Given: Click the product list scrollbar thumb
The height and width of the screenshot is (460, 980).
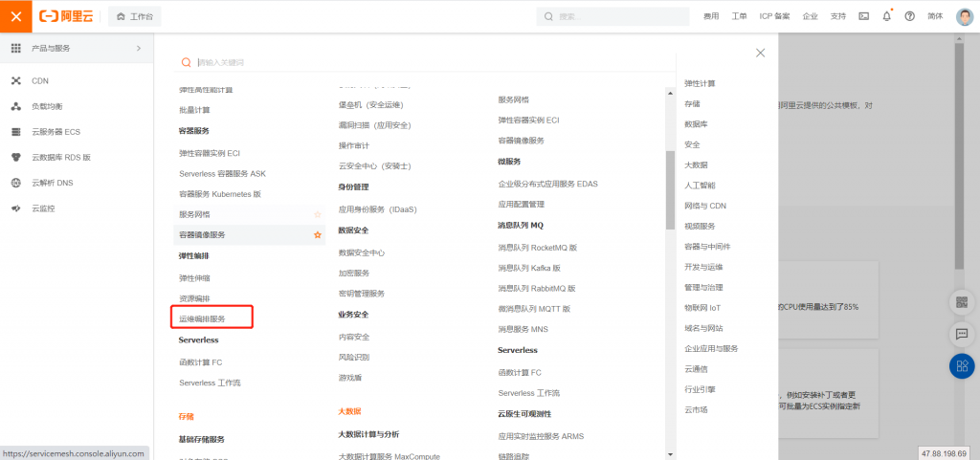Looking at the screenshot, I should coord(670,190).
